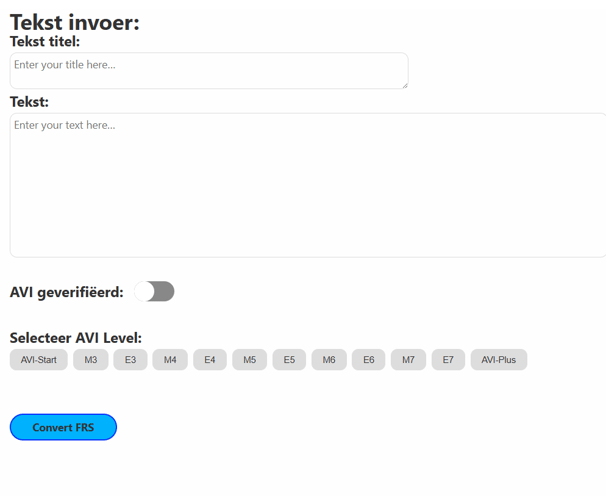This screenshot has width=606, height=496.
Task: Click the AVI geverifiëerd label
Action: click(66, 292)
